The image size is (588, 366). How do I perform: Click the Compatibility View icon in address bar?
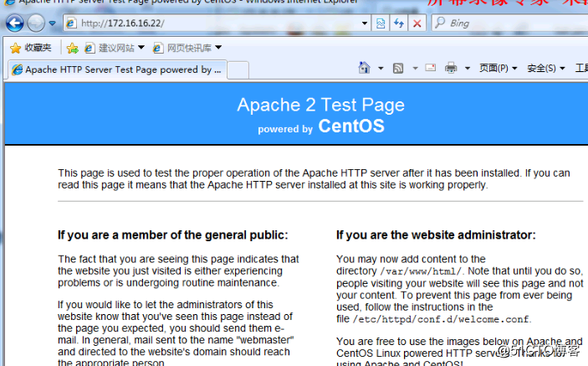pos(381,23)
